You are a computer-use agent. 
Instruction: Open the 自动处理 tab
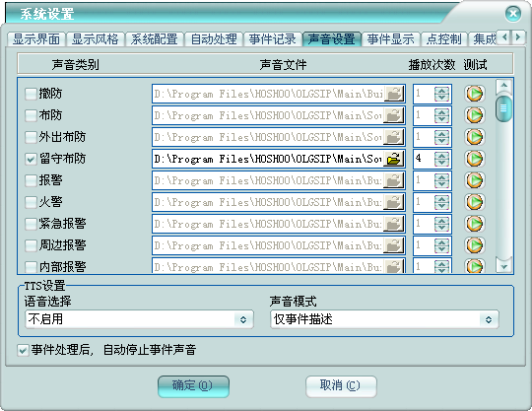214,39
